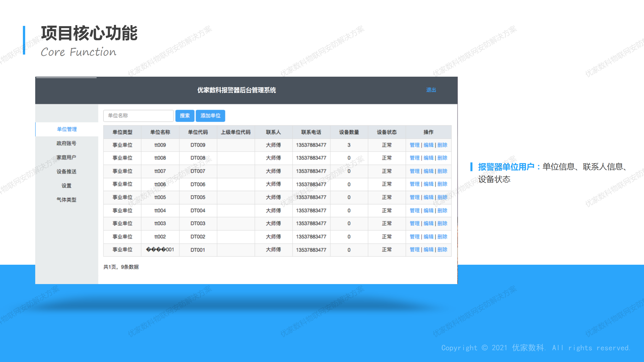Select 单位管理 in the sidebar
The image size is (644, 362).
pos(67,129)
